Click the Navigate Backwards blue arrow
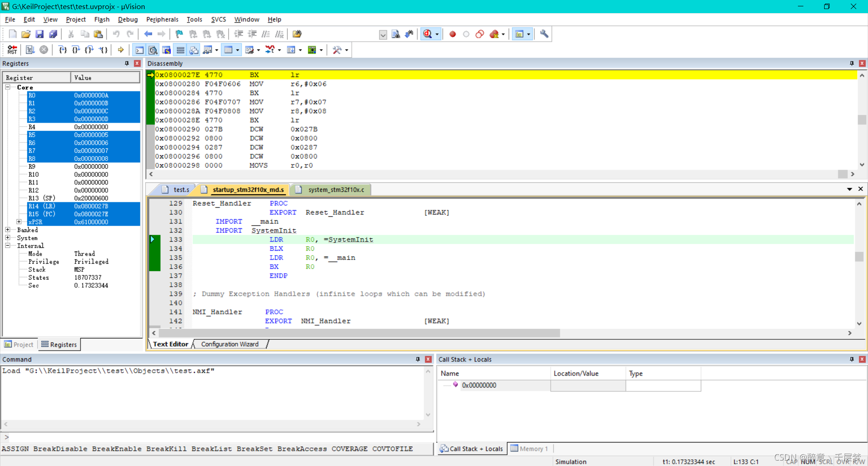868x466 pixels. click(148, 34)
